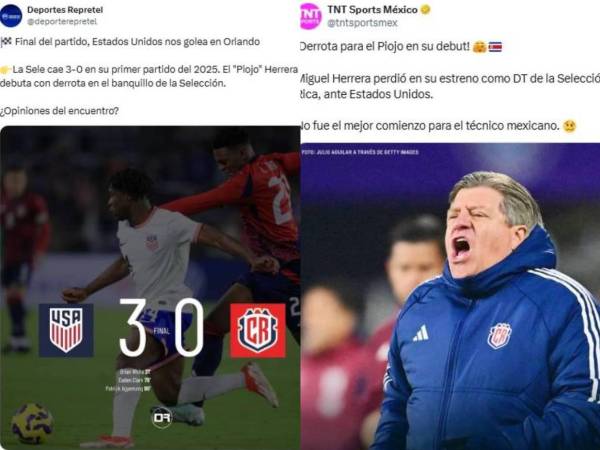600x450 pixels.
Task: Open the @tntsportsmex handle link
Action: [362, 23]
